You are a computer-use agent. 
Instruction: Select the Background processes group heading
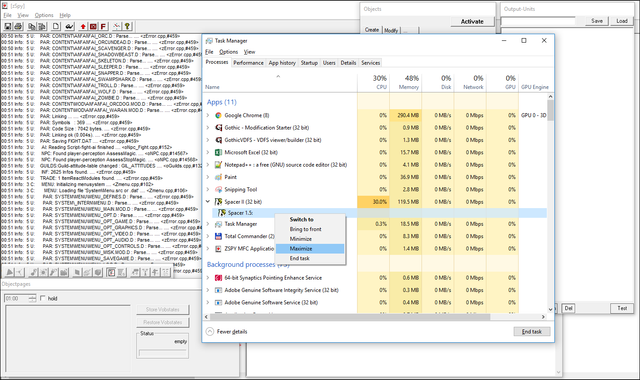tap(248, 264)
